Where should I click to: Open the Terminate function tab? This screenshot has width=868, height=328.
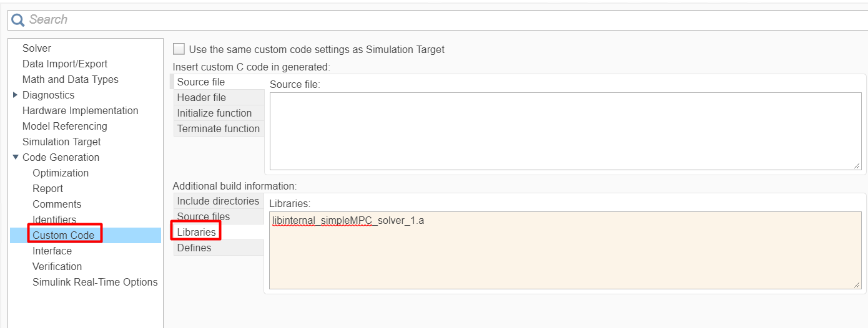click(x=218, y=128)
